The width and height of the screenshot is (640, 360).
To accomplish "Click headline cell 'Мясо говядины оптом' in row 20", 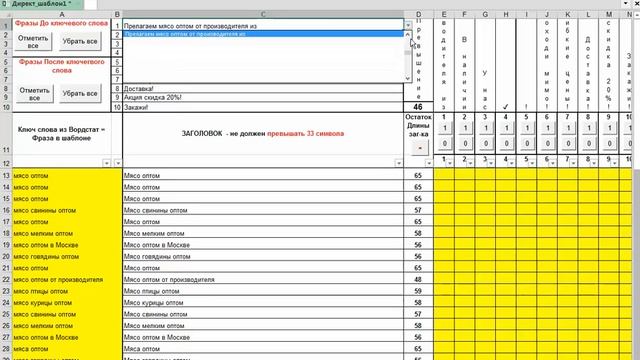I will [263, 257].
